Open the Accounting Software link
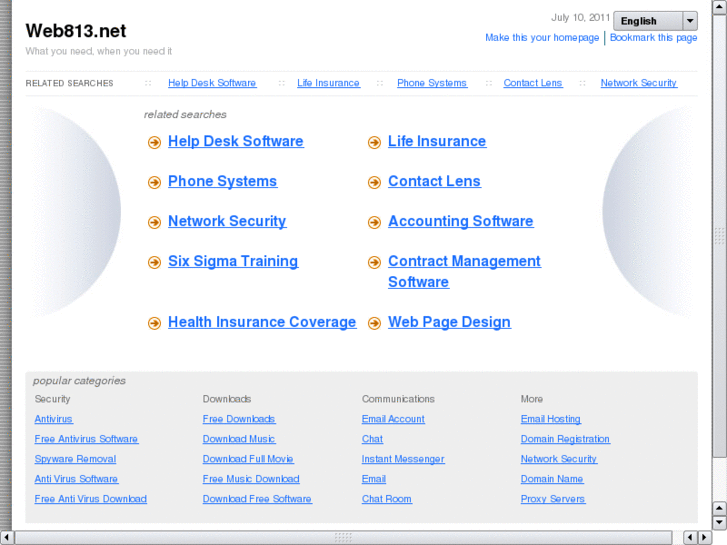 point(460,221)
